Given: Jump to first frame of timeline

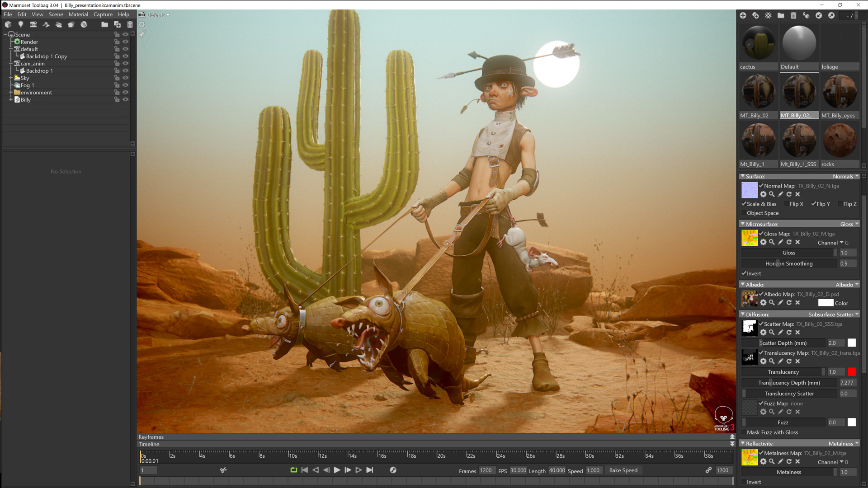Looking at the screenshot, I should point(305,470).
